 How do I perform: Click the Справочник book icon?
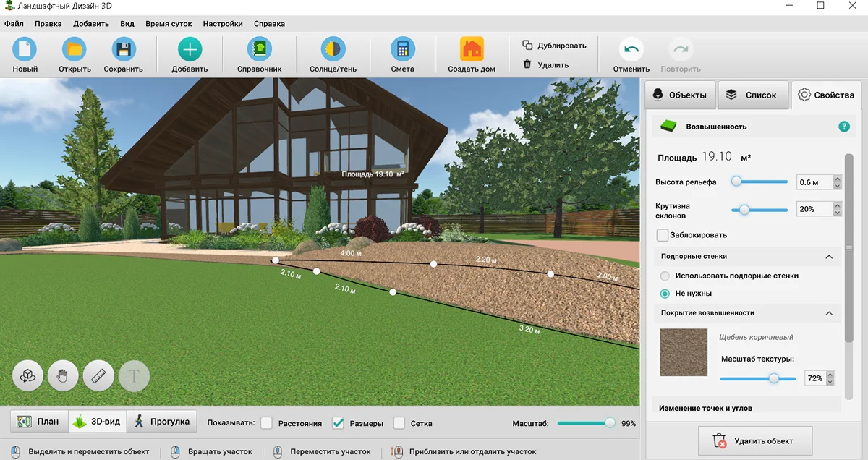coord(259,49)
